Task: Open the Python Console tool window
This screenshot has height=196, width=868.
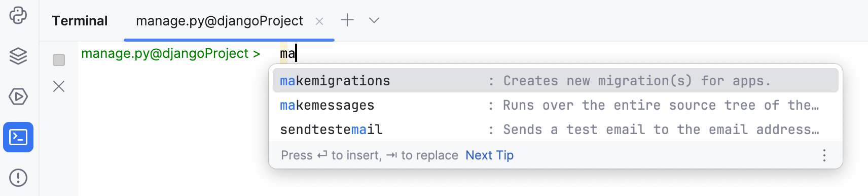Action: click(x=18, y=15)
